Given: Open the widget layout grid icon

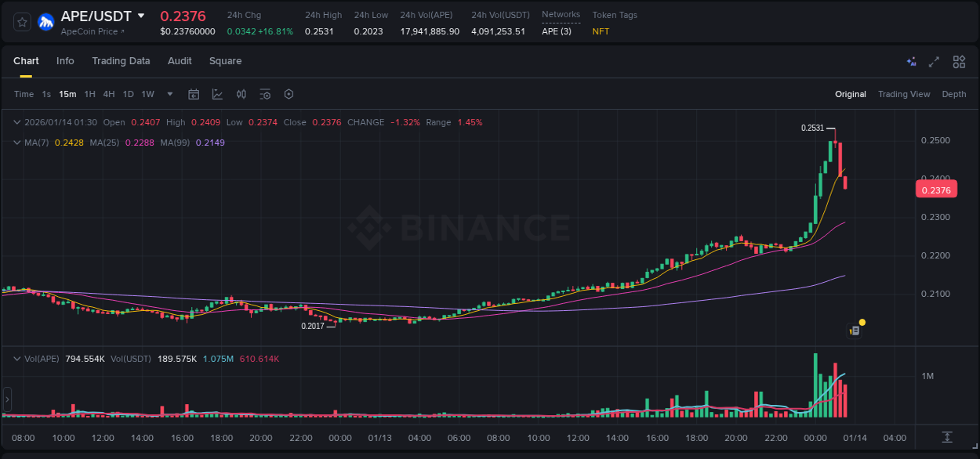Looking at the screenshot, I should (x=959, y=61).
